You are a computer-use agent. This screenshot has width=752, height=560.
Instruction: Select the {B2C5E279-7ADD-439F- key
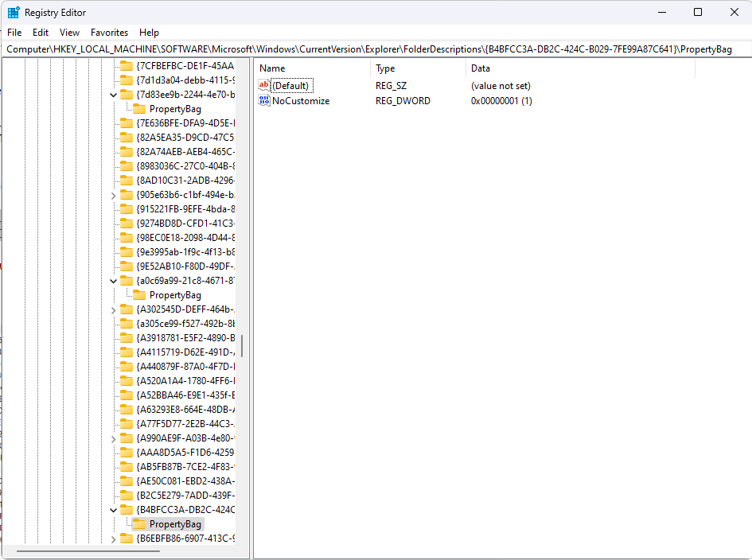tap(185, 496)
